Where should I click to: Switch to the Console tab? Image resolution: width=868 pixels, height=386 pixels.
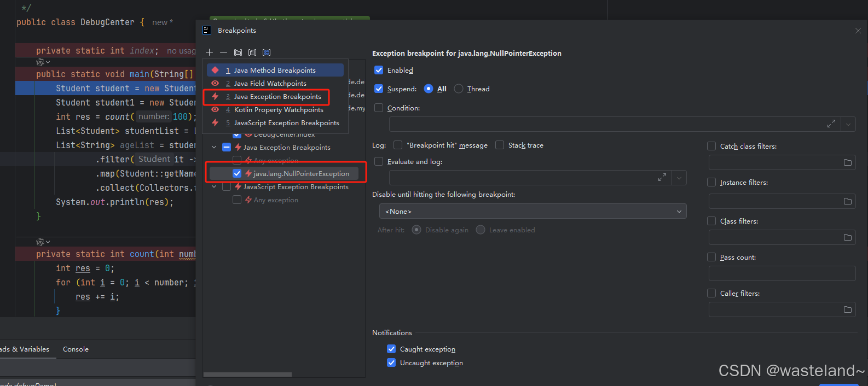point(76,349)
